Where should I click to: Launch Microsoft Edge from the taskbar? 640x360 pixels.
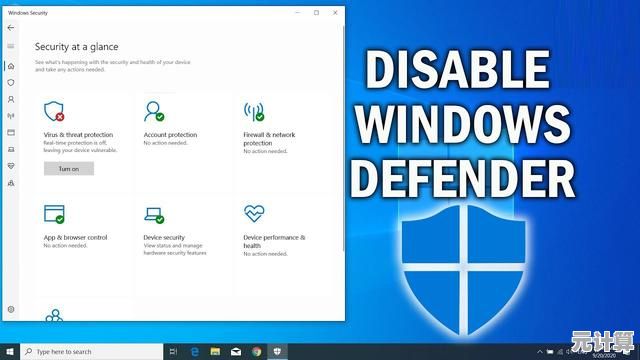click(x=195, y=351)
